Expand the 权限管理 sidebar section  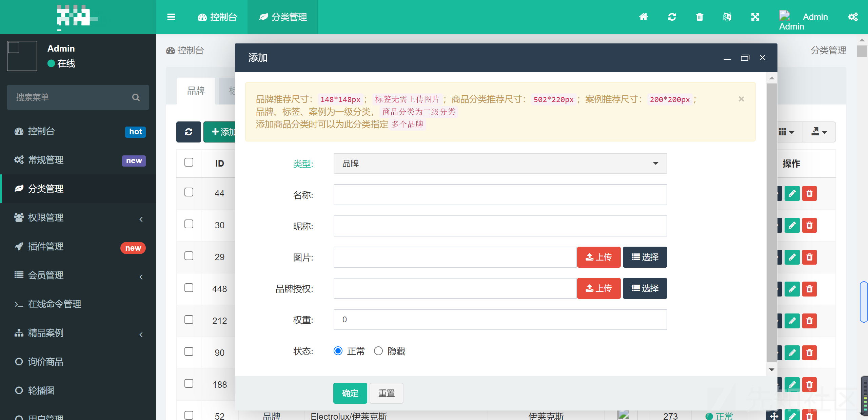(46, 218)
